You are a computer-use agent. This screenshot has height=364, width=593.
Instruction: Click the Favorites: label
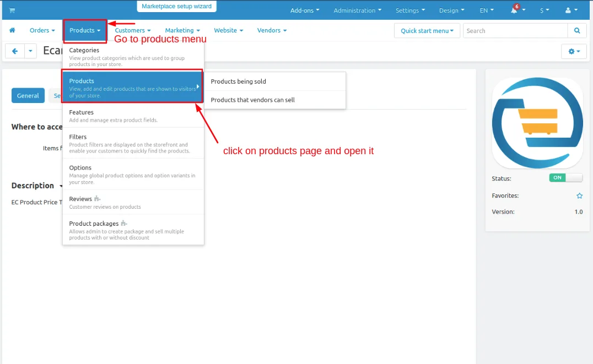pos(505,195)
